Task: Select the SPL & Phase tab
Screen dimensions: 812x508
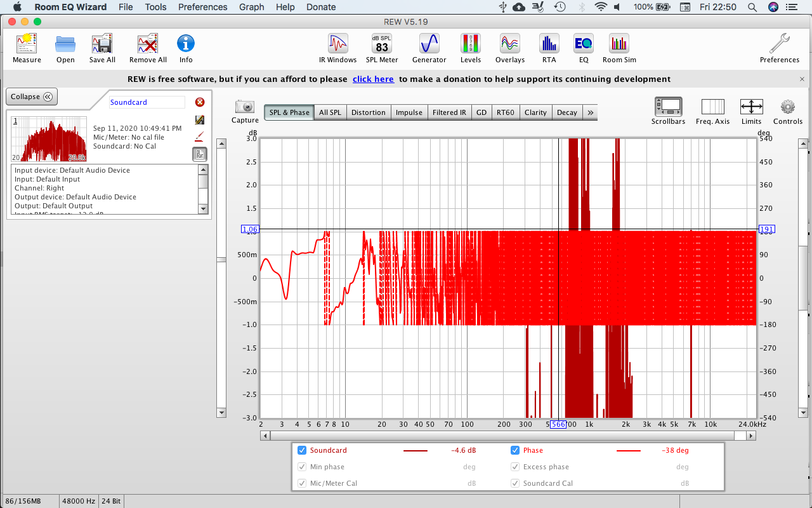Action: [289, 112]
